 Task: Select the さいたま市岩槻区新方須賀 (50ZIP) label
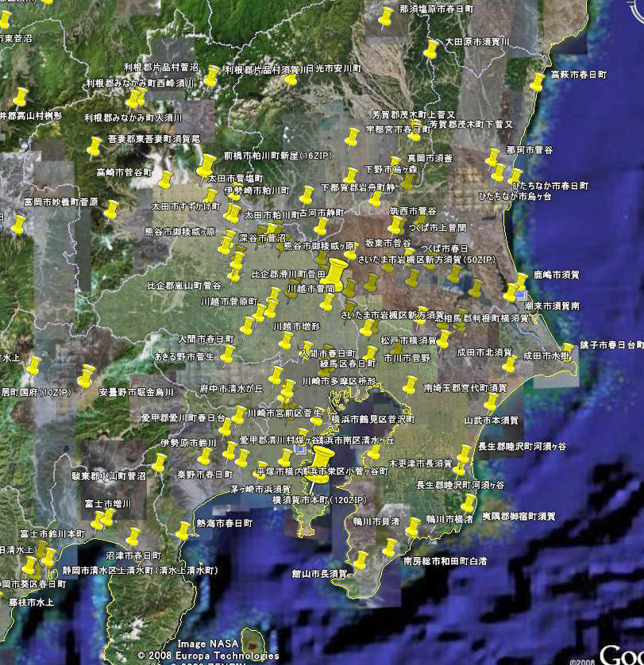(425, 259)
